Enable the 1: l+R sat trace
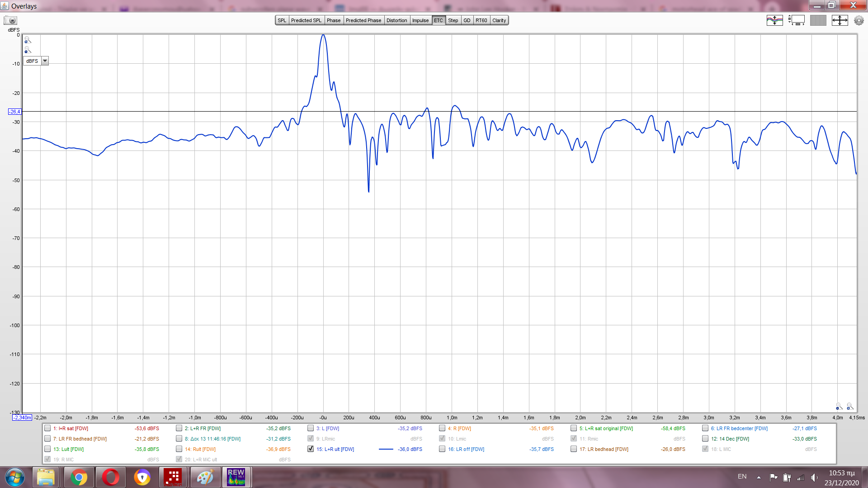Screen dimensions: 868x488 pyautogui.click(x=47, y=428)
